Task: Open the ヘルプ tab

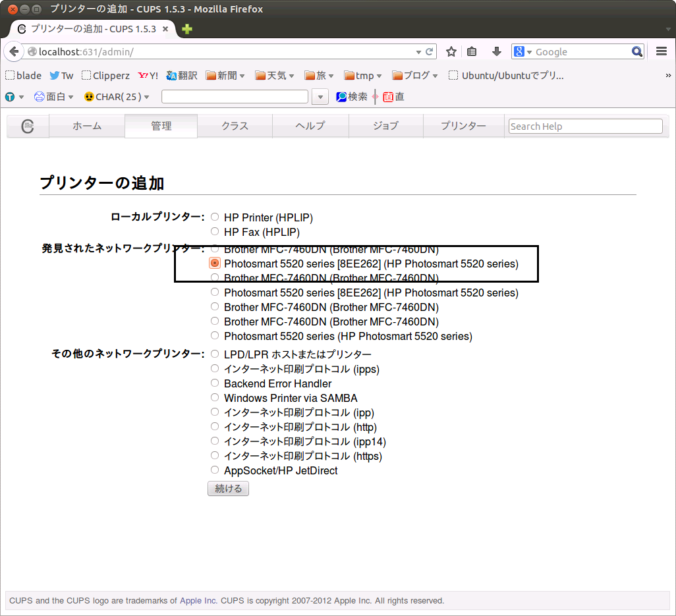Action: [310, 126]
